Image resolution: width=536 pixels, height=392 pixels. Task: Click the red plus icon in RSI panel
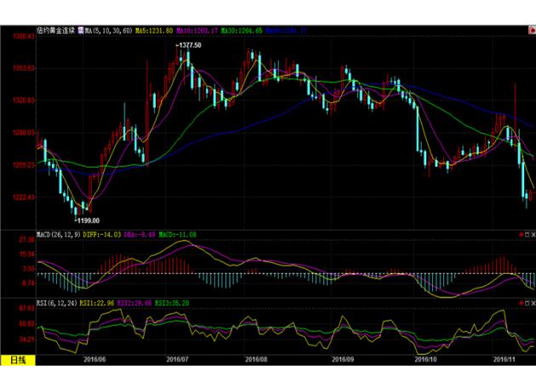point(521,302)
